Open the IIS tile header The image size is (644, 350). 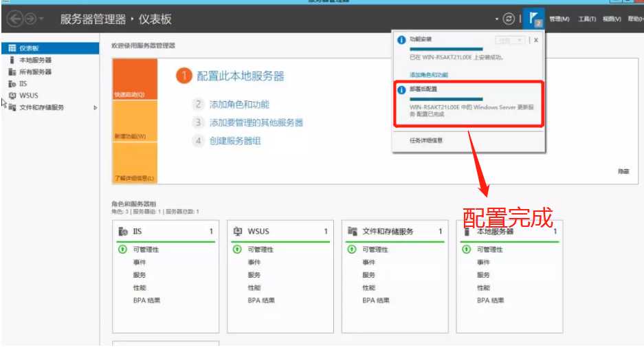pos(166,232)
